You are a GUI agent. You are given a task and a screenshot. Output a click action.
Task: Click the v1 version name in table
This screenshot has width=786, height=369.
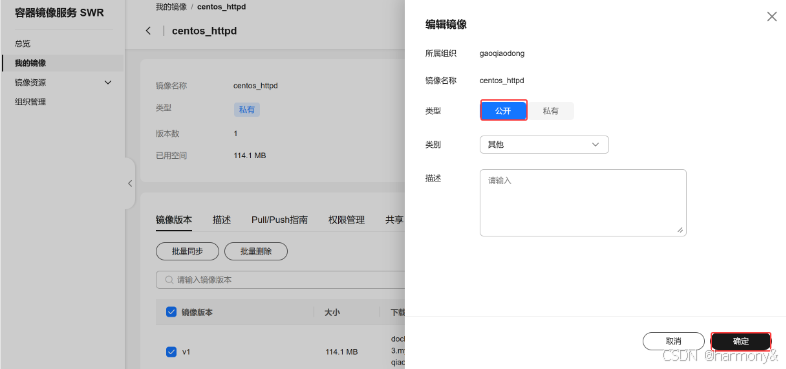tap(186, 352)
